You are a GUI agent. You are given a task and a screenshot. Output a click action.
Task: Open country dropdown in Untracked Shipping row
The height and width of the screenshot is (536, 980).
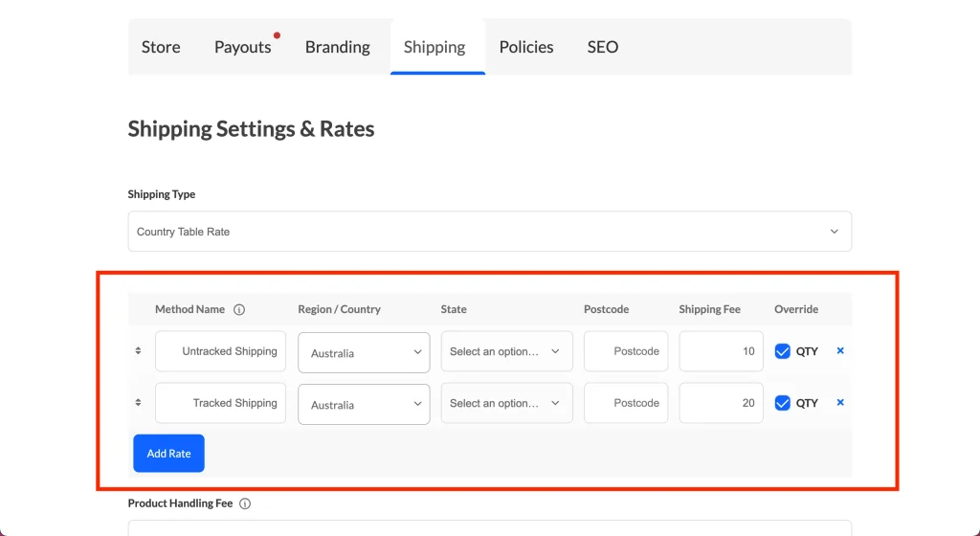coord(364,352)
